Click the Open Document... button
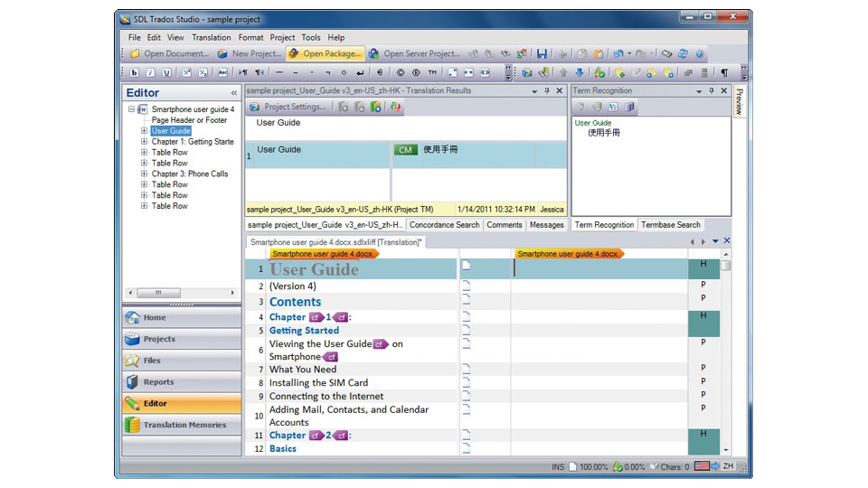The image size is (868, 488). 169,53
